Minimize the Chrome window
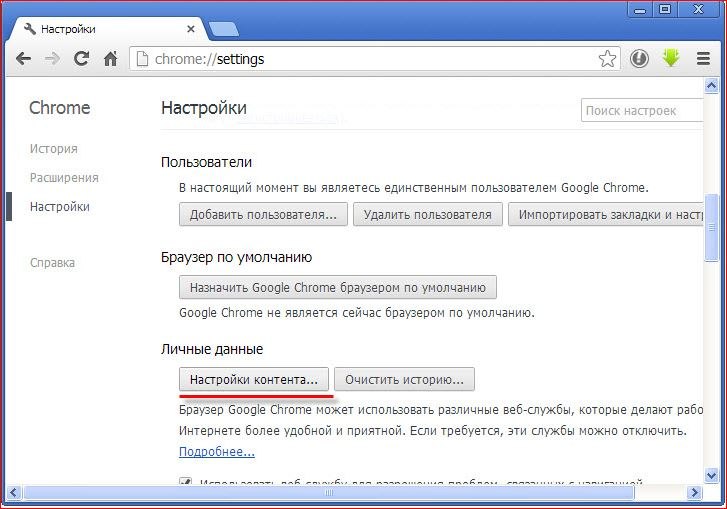The height and width of the screenshot is (509, 727). click(640, 10)
